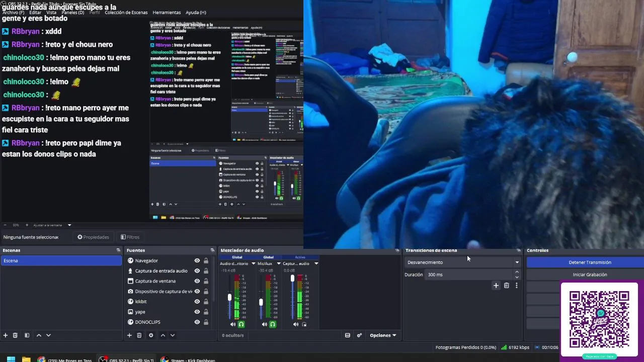Remove the selected source with the Fuentes trash icon
The height and width of the screenshot is (362, 644).
click(x=139, y=335)
